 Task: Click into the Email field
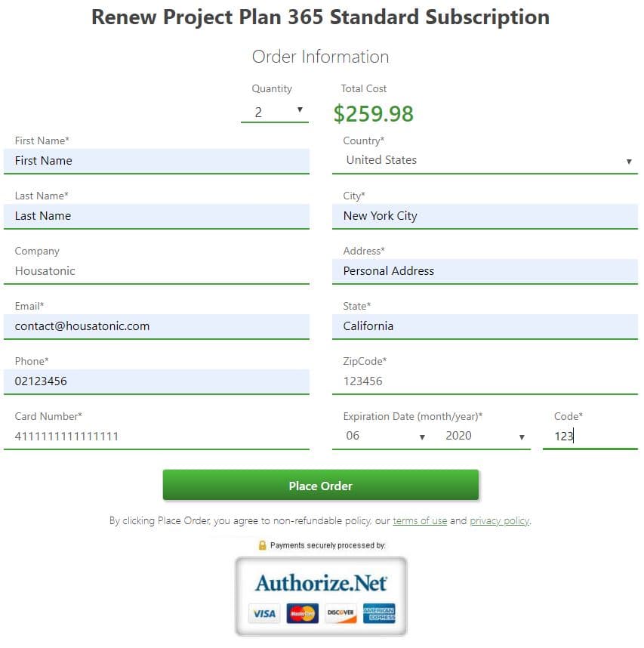click(x=156, y=326)
